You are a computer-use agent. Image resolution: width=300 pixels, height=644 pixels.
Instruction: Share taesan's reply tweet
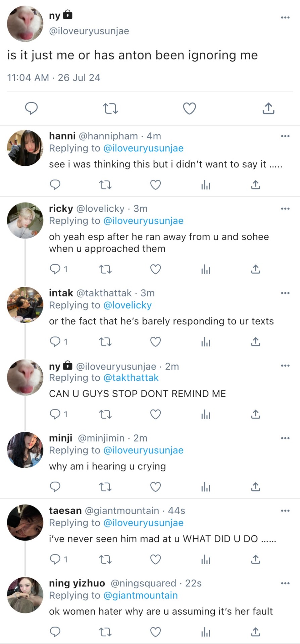point(255,559)
